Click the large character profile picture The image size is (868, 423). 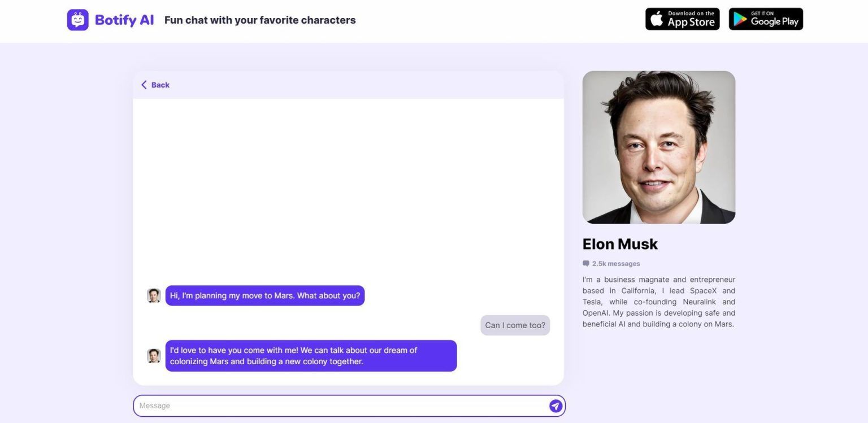[x=658, y=147]
